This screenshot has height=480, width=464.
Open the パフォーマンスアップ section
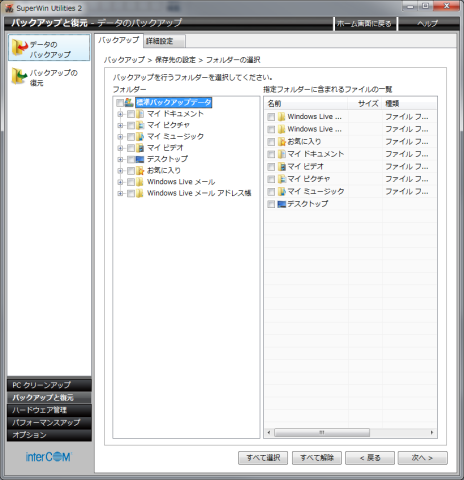pos(49,423)
